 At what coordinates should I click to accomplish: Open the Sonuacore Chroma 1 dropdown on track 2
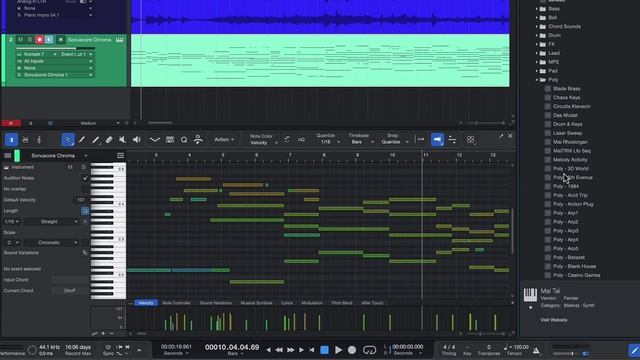coord(54,75)
